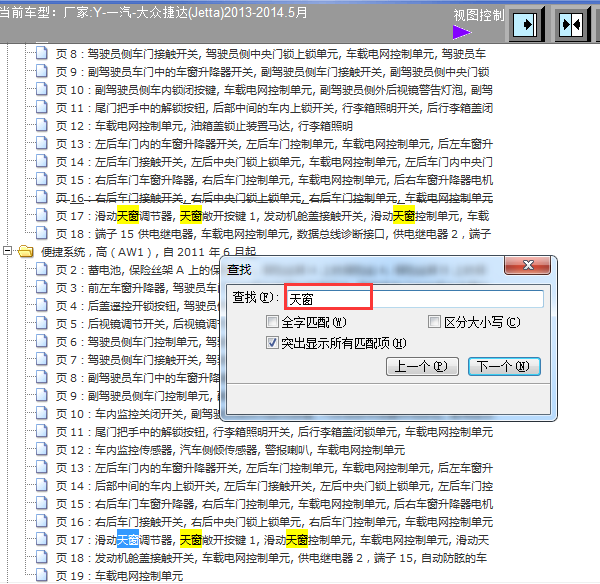The height and width of the screenshot is (584, 600).
Task: Select 页 19 : 车载电网控制单元
Action: point(119,576)
